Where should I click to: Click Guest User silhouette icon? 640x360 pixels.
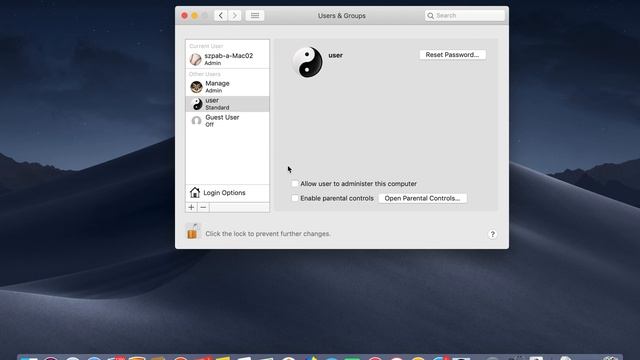click(x=196, y=121)
